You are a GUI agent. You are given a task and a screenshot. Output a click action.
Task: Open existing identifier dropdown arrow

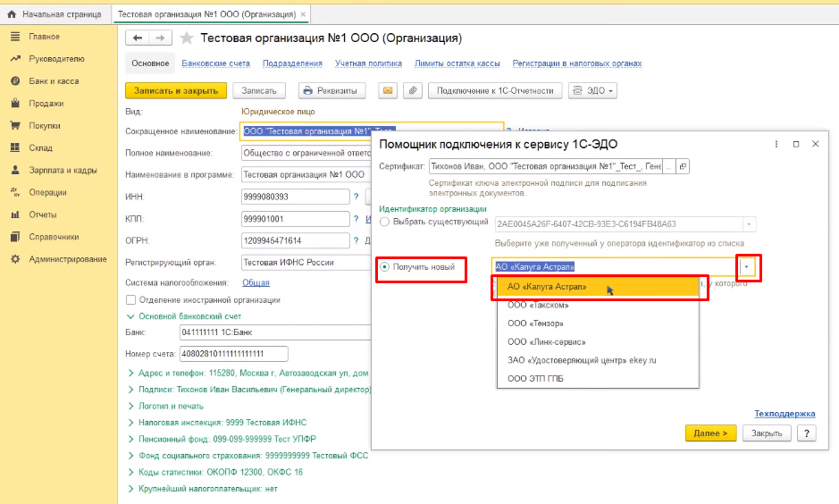749,224
